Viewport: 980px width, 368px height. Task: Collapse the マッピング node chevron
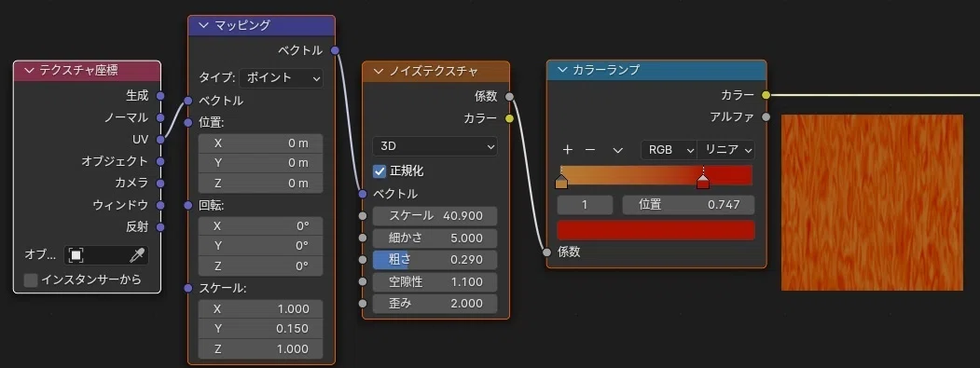tap(203, 25)
